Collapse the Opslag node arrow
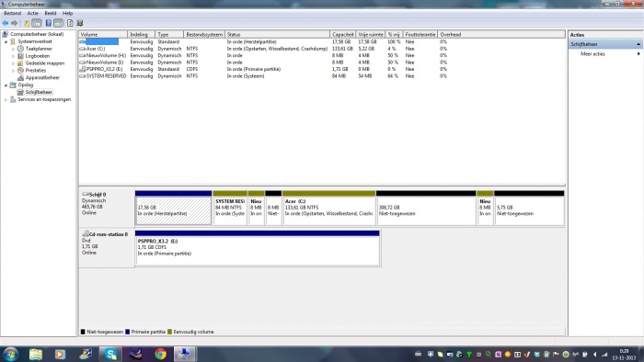Viewport: 644px width, 362px height. 6,85
